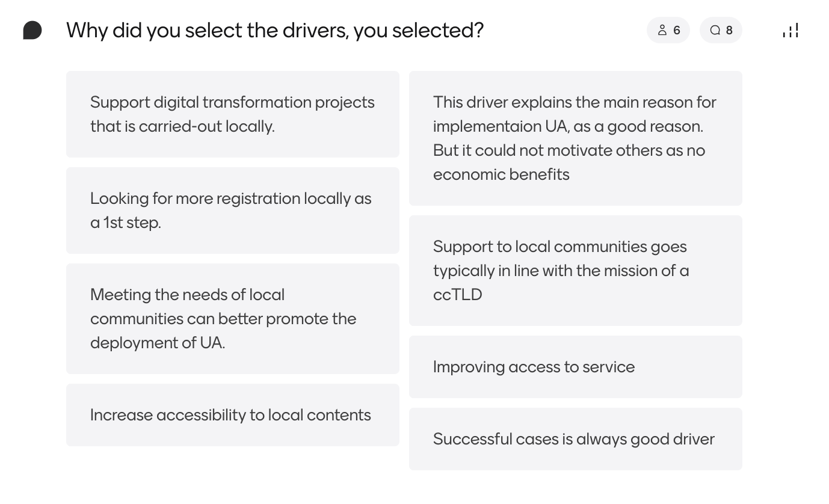829x504 pixels.
Task: Click the word 'ccTLD' in the response
Action: tap(458, 295)
